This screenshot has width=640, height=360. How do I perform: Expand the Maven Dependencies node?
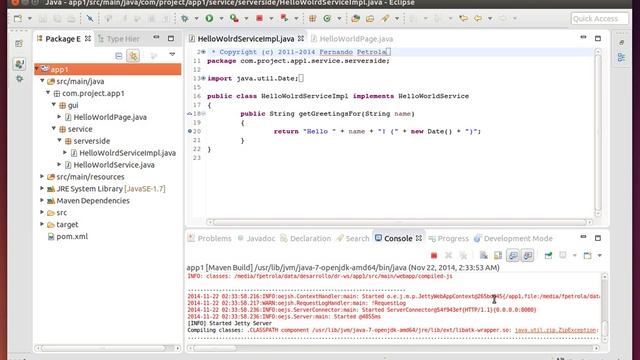click(x=42, y=200)
